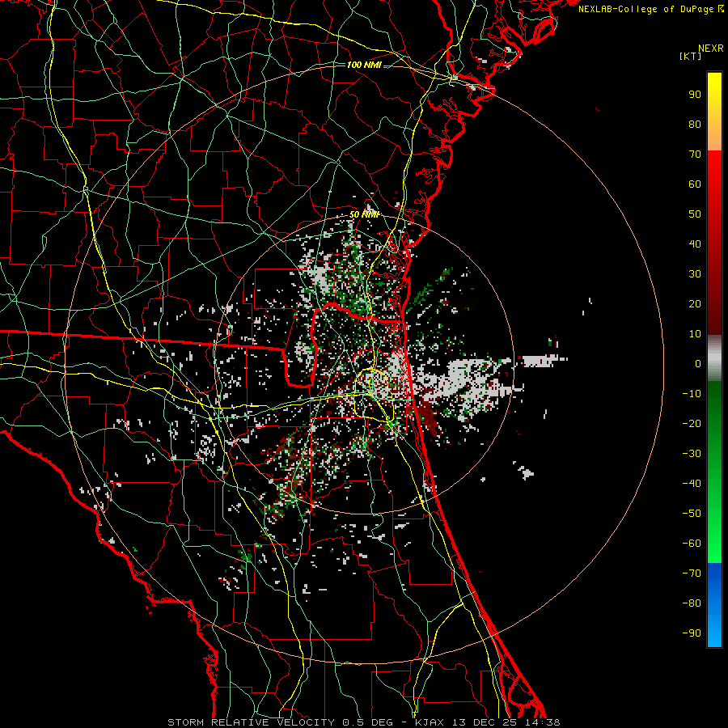Image resolution: width=728 pixels, height=728 pixels.
Task: Click the NEXLAB-College of DuPage header text
Action: coord(651,9)
